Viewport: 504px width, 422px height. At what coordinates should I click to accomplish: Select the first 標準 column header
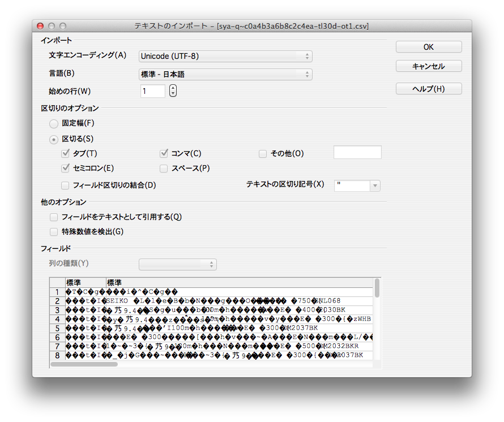click(86, 283)
